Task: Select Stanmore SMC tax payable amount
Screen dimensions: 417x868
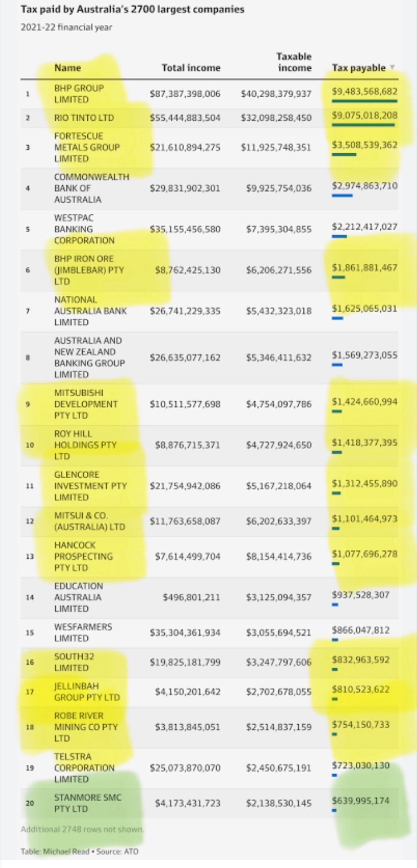Action: pos(360,800)
